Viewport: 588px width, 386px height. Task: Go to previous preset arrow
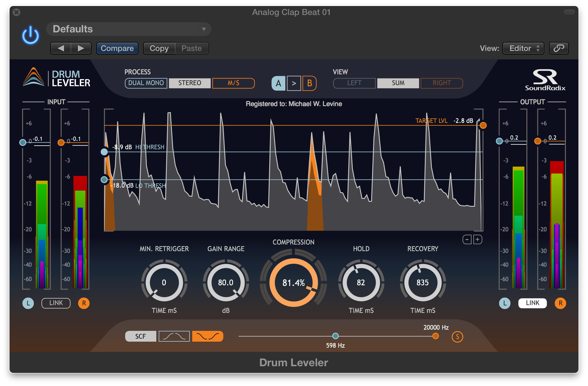click(x=61, y=48)
